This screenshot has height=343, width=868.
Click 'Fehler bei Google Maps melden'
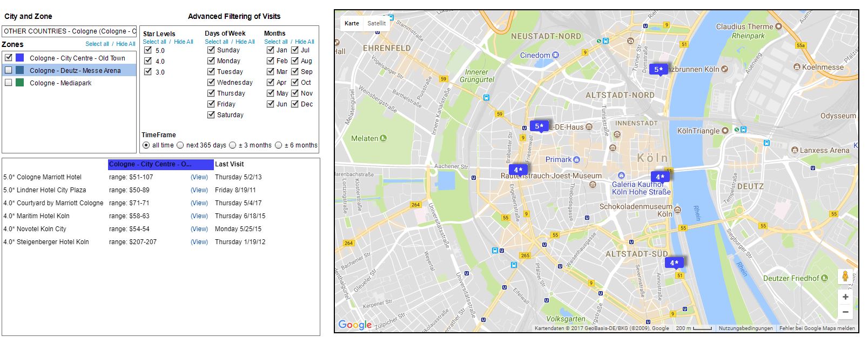[x=817, y=328]
